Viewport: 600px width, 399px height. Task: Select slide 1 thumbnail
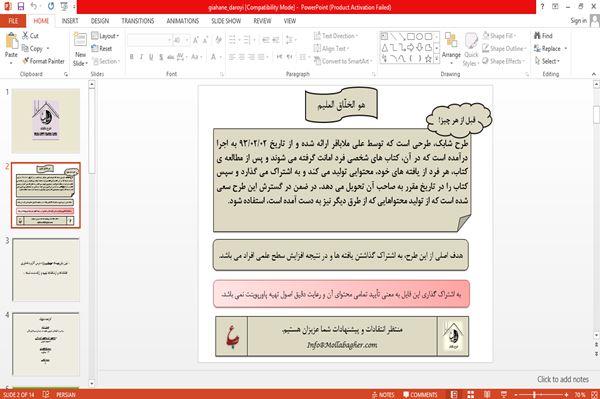click(x=46, y=121)
